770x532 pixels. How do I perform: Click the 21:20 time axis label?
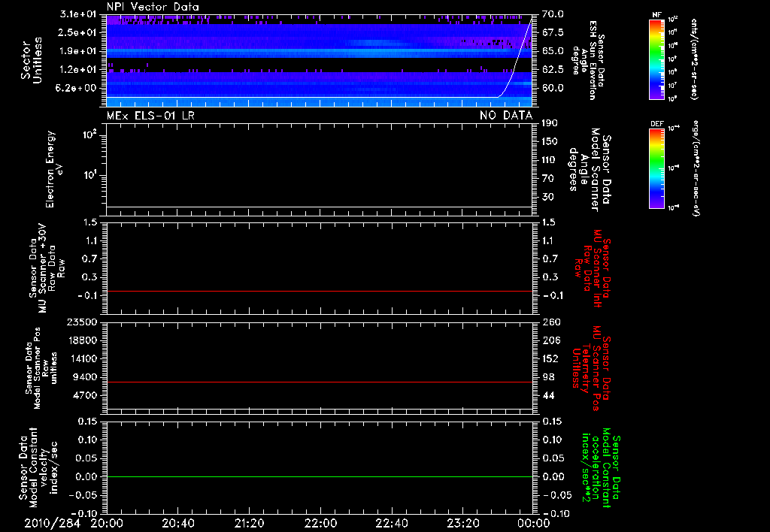pyautogui.click(x=249, y=523)
